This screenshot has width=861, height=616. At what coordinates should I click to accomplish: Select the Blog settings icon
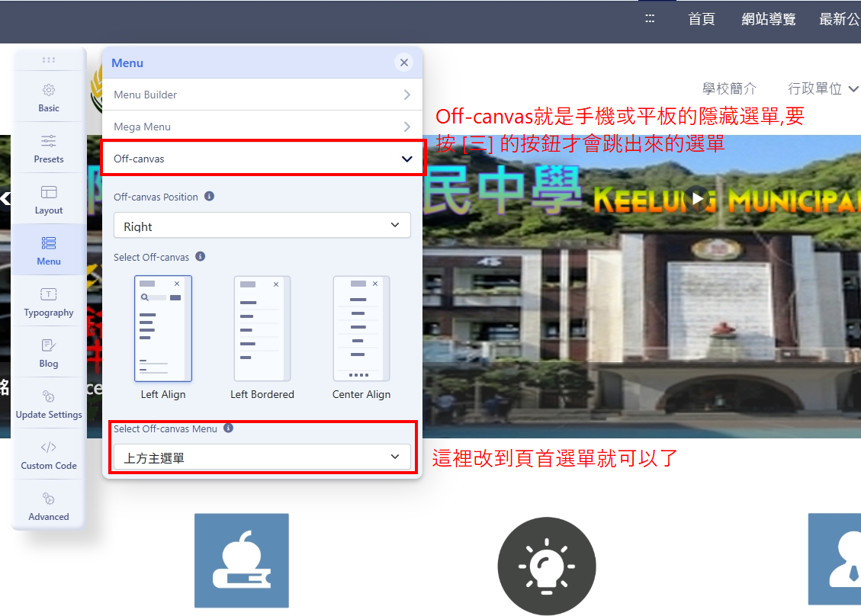pos(49,345)
